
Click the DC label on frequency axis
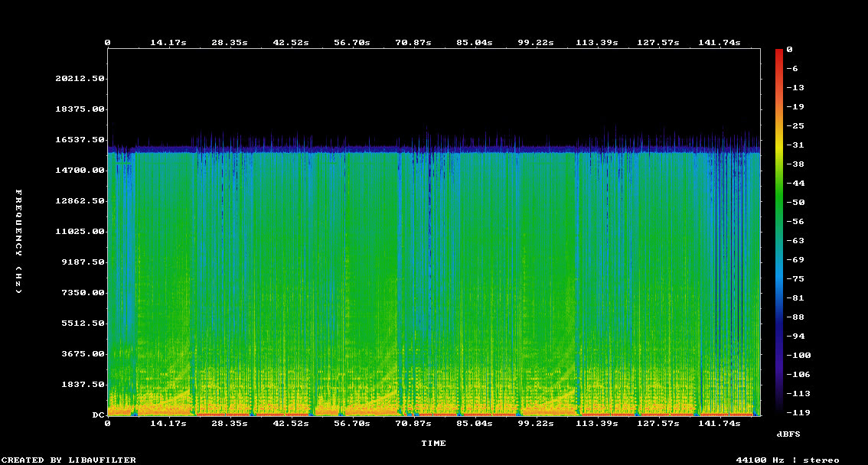coord(98,415)
